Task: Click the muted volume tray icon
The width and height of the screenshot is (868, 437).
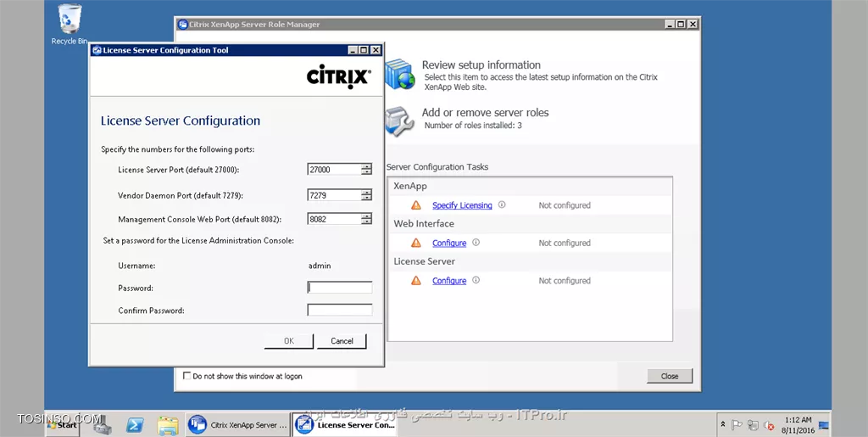Action: click(x=769, y=425)
